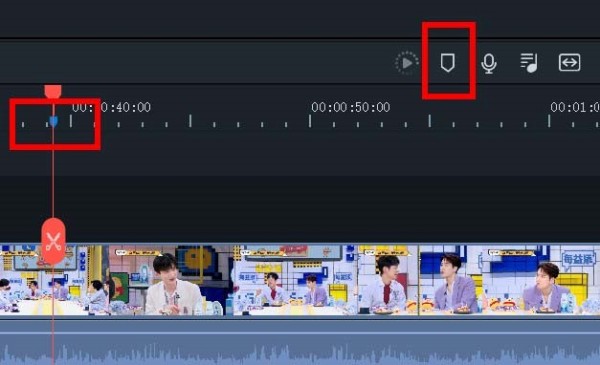Click the ruler at the 00:00:50:00 timecode
This screenshot has height=365, width=600.
point(351,107)
